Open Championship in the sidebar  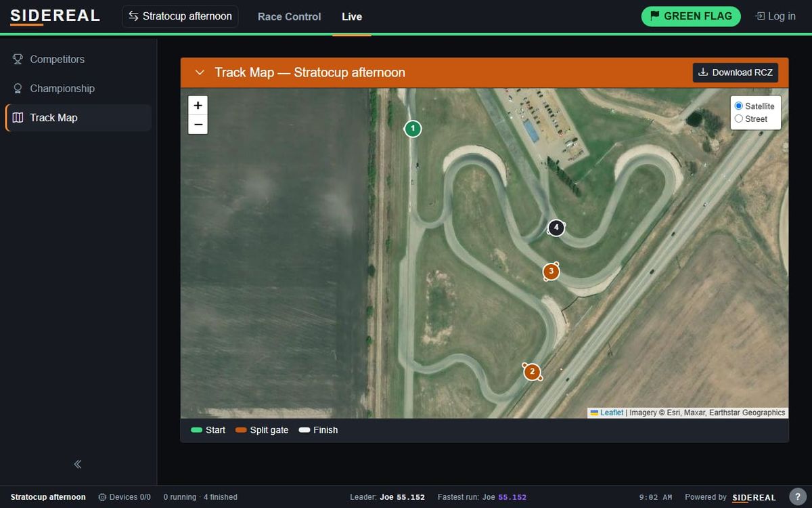[78, 88]
